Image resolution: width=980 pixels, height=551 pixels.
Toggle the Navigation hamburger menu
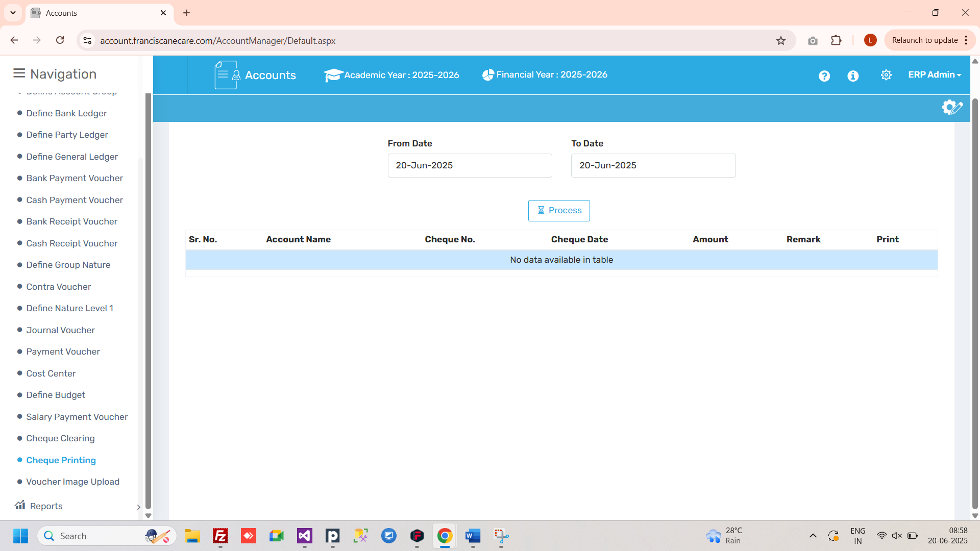[x=19, y=73]
